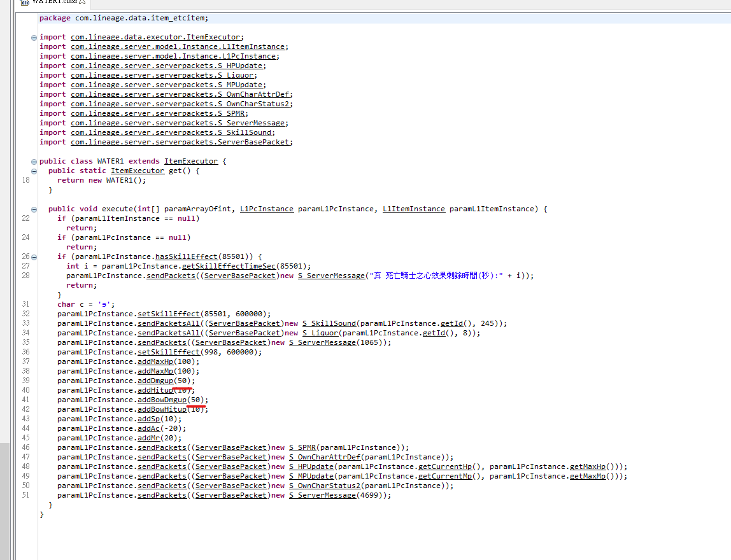Jump to the addBowHitup method
Viewport: 731px width, 560px height.
162,410
